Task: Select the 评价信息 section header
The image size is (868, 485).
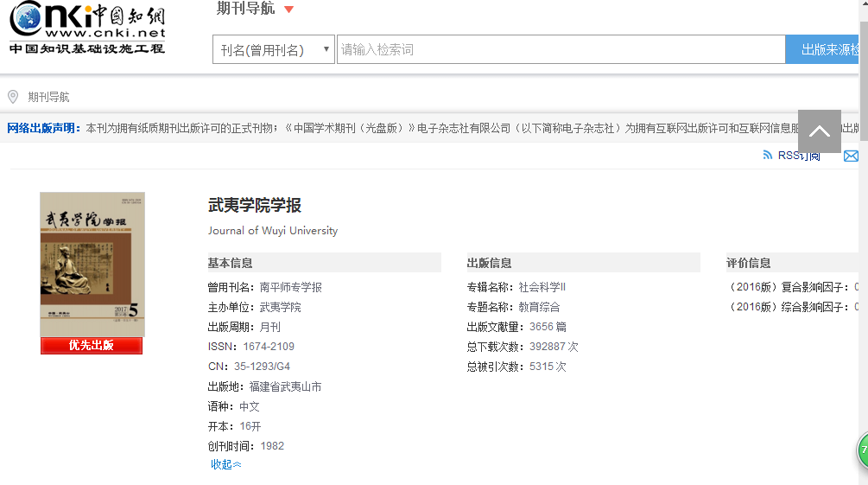Action: tap(749, 263)
